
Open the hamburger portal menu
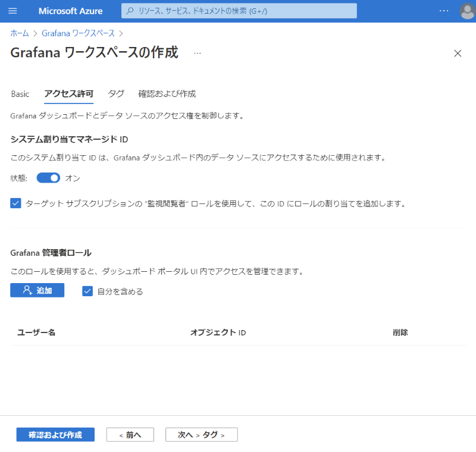(12, 11)
